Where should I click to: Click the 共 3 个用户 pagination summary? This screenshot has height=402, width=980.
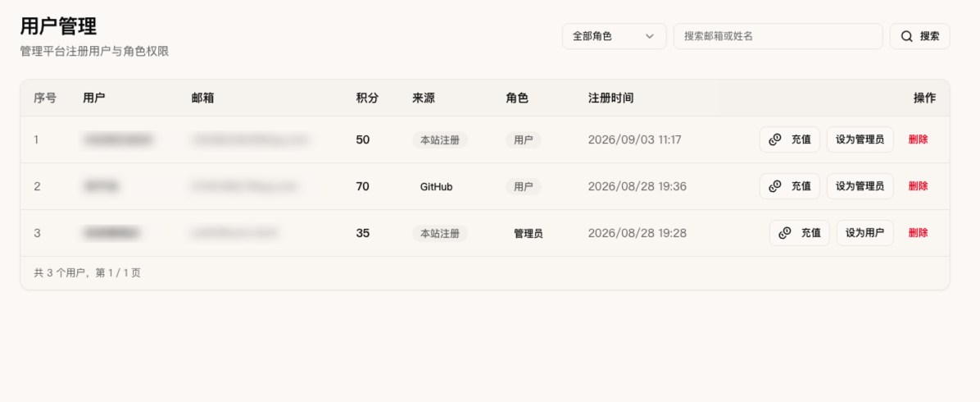click(88, 273)
